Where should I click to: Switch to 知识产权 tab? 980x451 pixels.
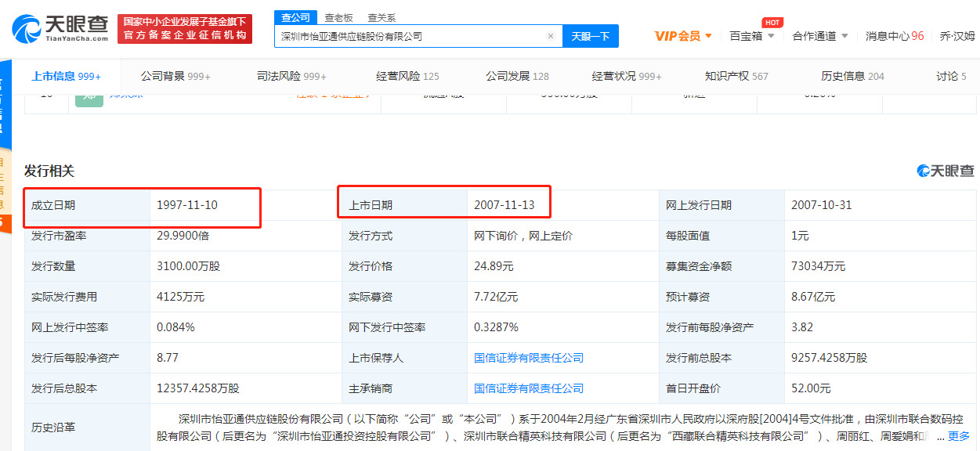[x=736, y=76]
